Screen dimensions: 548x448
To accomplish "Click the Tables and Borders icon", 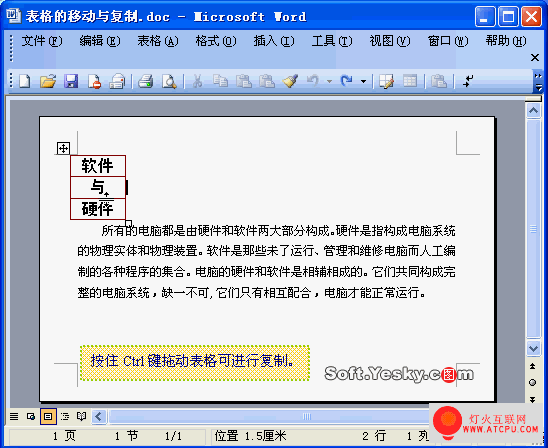I will point(387,81).
